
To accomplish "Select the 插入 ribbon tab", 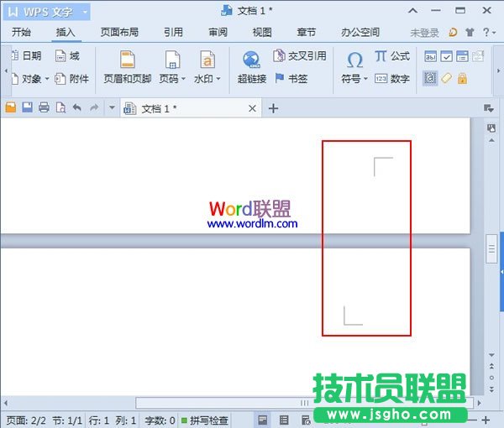I will point(66,32).
